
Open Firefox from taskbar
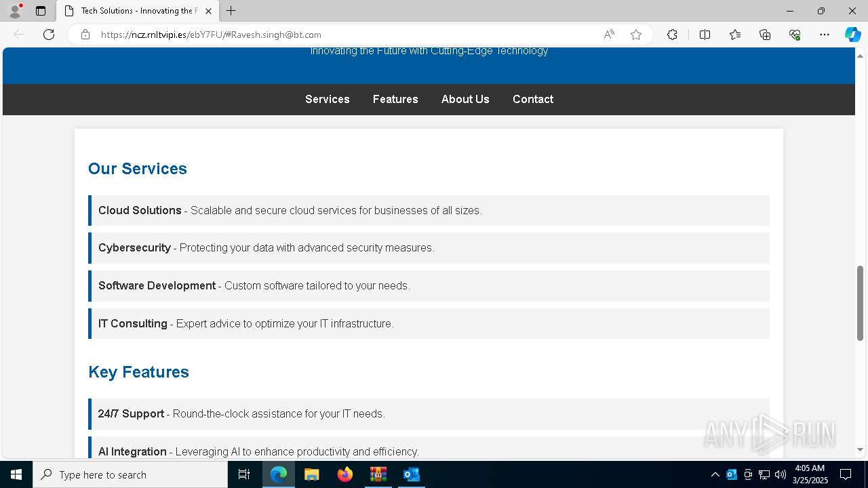(x=345, y=474)
